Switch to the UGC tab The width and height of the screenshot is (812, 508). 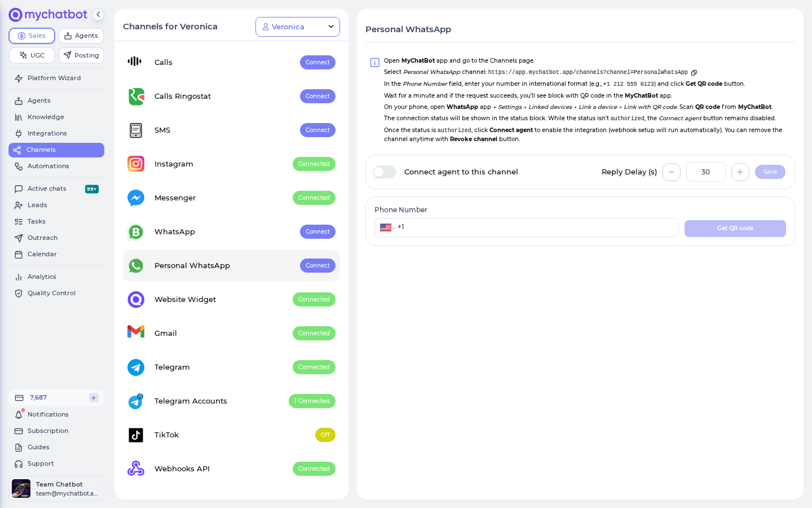pos(32,55)
